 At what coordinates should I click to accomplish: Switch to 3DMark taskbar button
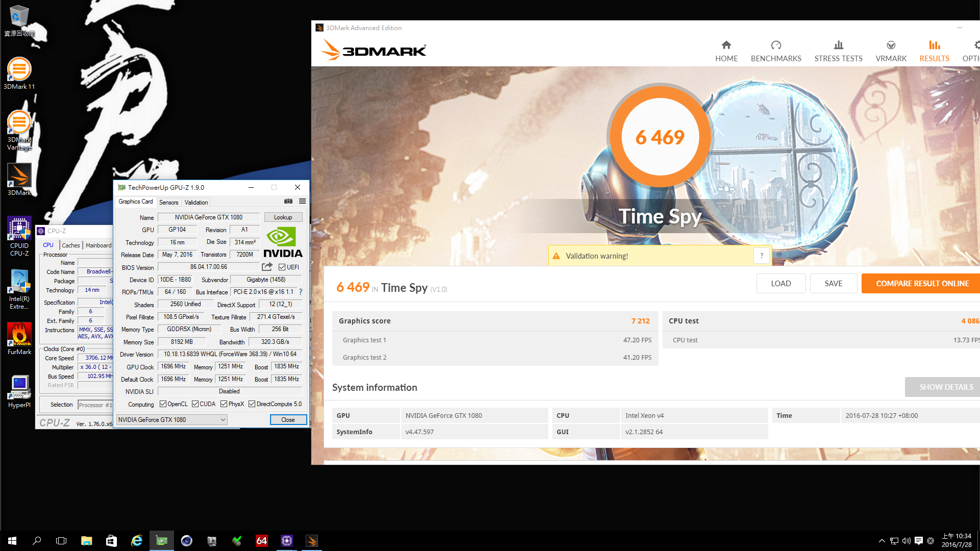coord(311,541)
